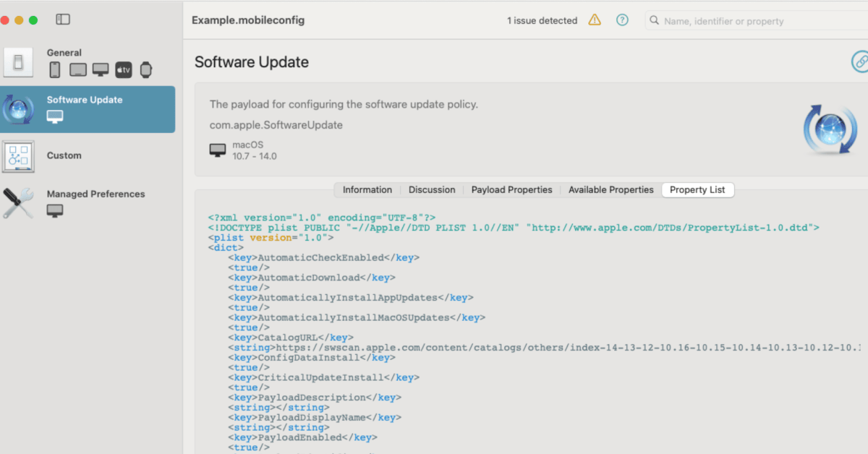
Task: Select the Mac platform icon under General
Action: pos(101,70)
